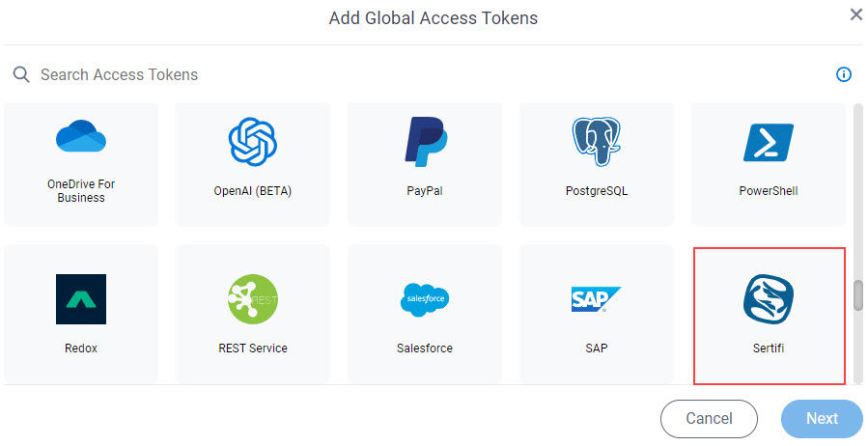Viewport: 868px width, 446px height.
Task: Pick the PayPal logo icon
Action: [425, 142]
